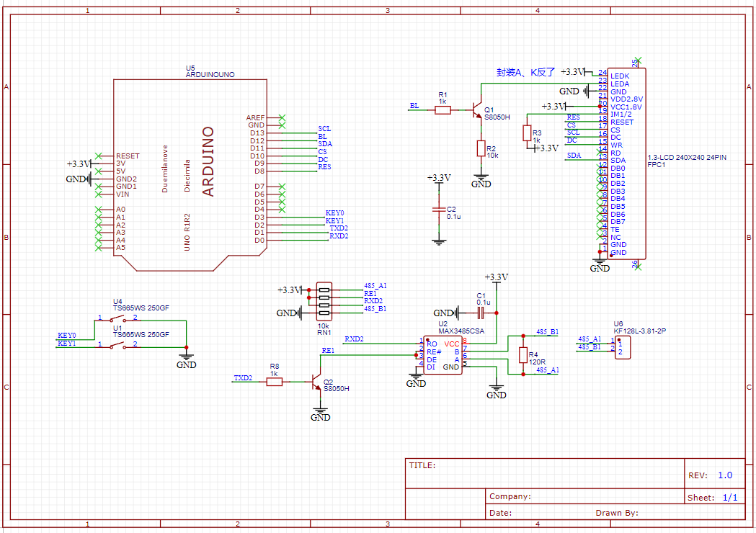756x533 pixels.
Task: Click the AREF pin label on Arduino
Action: pyautogui.click(x=255, y=117)
